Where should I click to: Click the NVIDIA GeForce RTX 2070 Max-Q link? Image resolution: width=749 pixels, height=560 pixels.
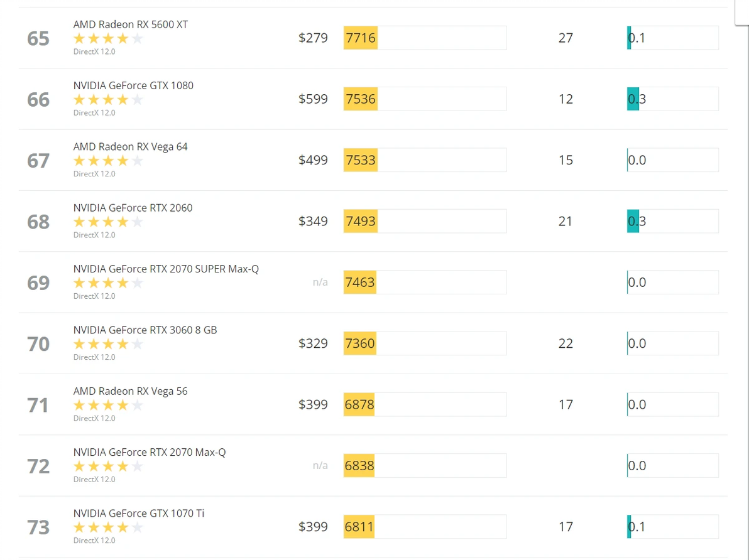150,452
